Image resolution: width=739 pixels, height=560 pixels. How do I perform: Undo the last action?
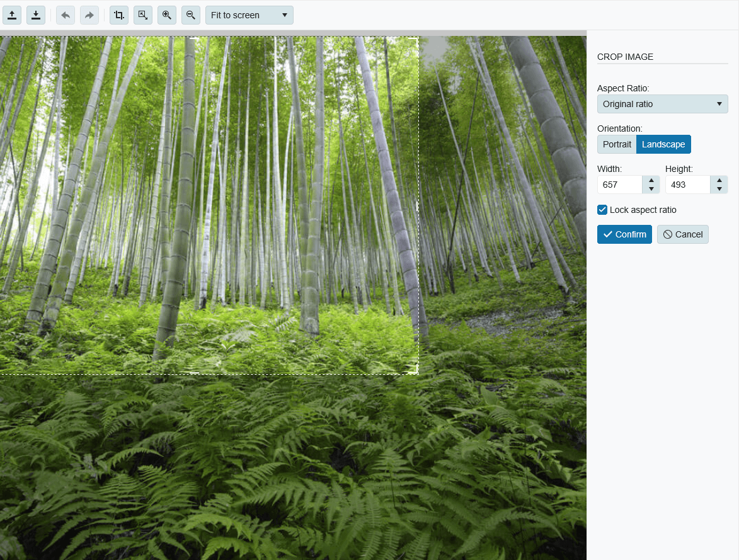click(x=66, y=15)
